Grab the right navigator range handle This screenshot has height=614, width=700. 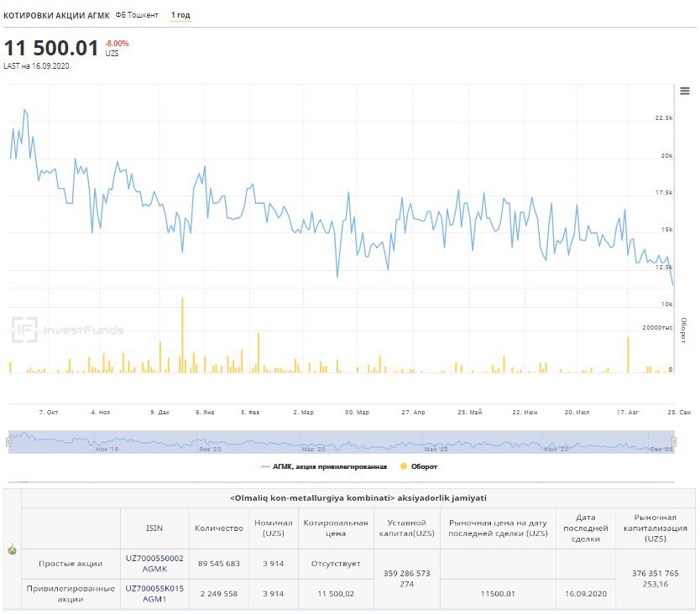pos(674,442)
